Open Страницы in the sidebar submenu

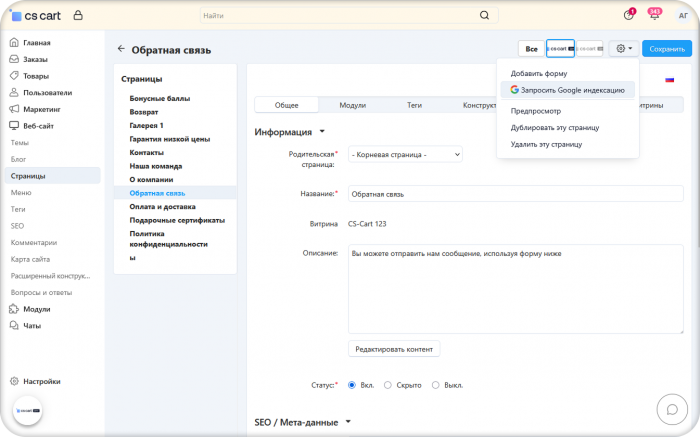pos(52,176)
